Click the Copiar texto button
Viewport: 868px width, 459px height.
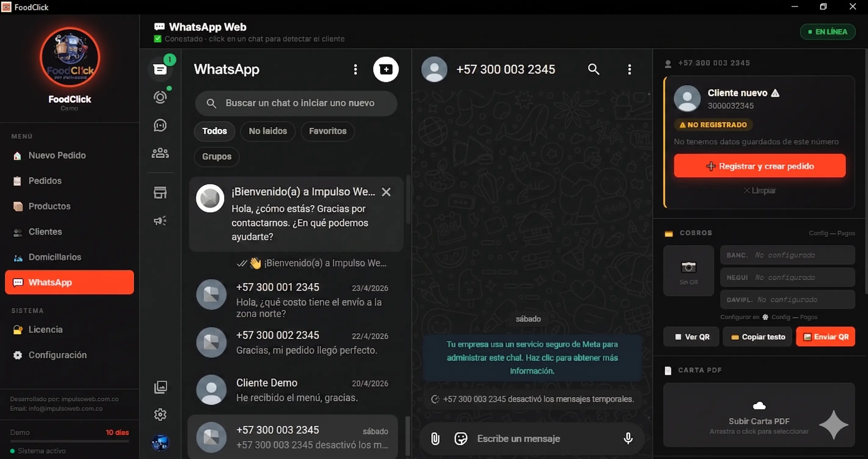758,337
